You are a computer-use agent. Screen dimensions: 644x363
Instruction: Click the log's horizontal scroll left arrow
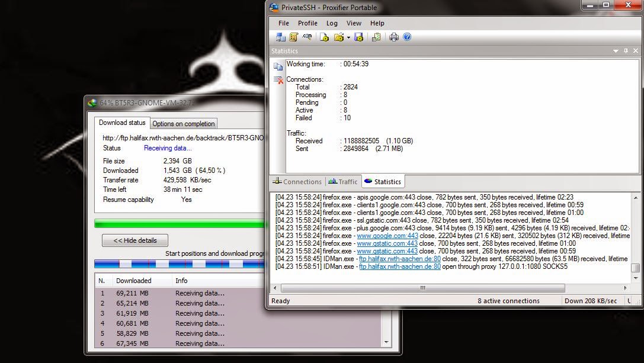pyautogui.click(x=275, y=288)
